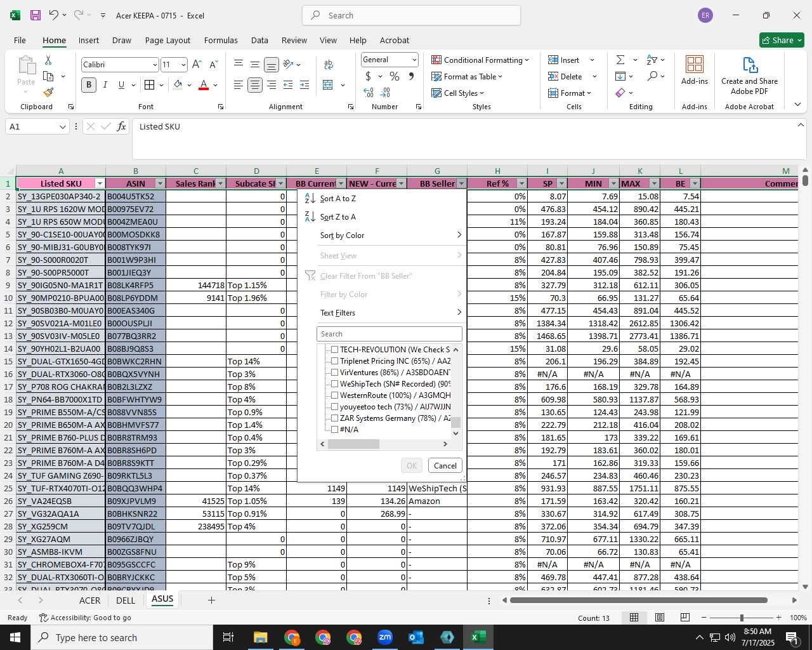Click Merge and Center icon
Viewport: 812px width, 650px height.
click(x=328, y=85)
